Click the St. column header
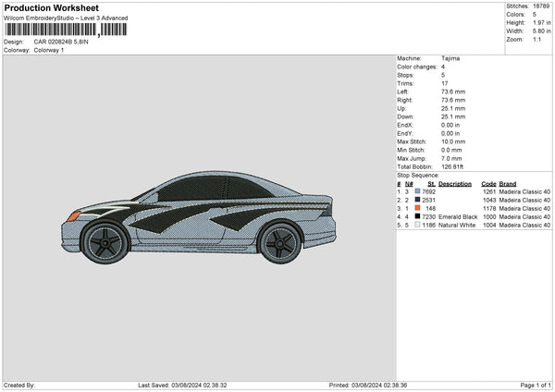Viewport: 555px width, 392px height. click(x=431, y=183)
